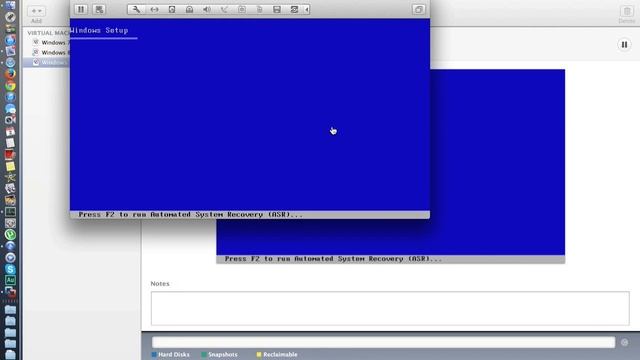This screenshot has width=640, height=360.
Task: Open the Add dropdown in the library window
Action: [36, 11]
